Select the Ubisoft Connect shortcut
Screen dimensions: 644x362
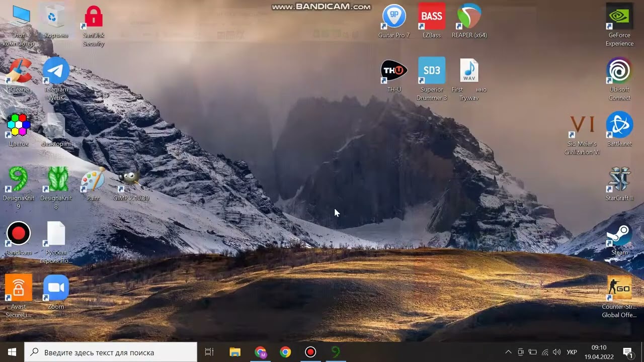click(x=619, y=79)
